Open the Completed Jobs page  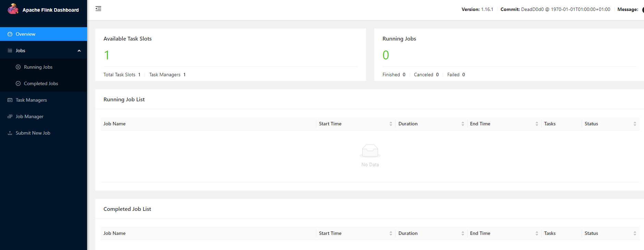point(41,83)
